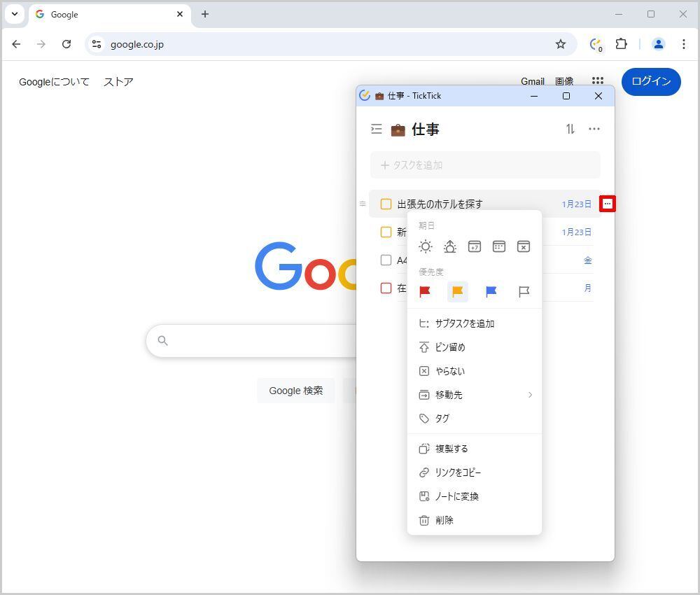The height and width of the screenshot is (595, 700).
Task: Click the 月 due date label
Action: click(x=587, y=288)
